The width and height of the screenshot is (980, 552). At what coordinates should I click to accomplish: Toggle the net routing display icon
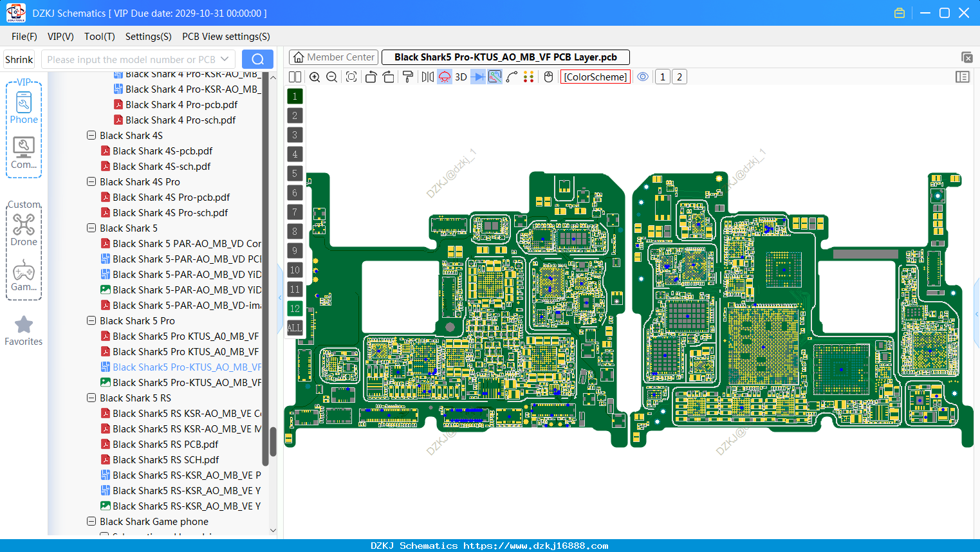click(495, 77)
